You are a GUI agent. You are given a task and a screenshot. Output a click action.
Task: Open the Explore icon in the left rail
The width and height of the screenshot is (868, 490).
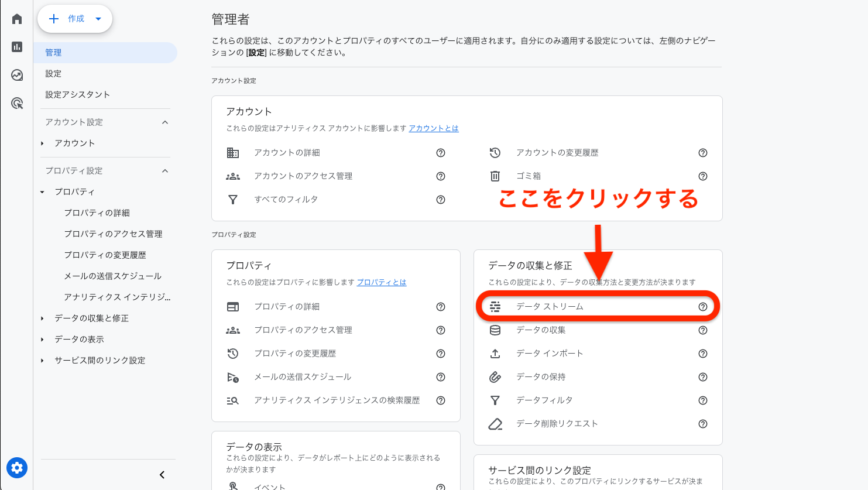17,75
